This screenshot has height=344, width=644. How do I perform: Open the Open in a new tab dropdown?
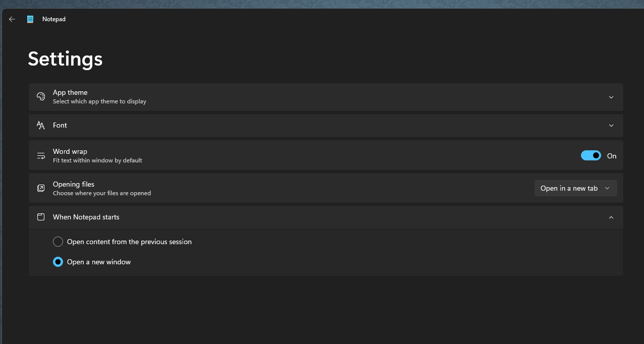(575, 188)
